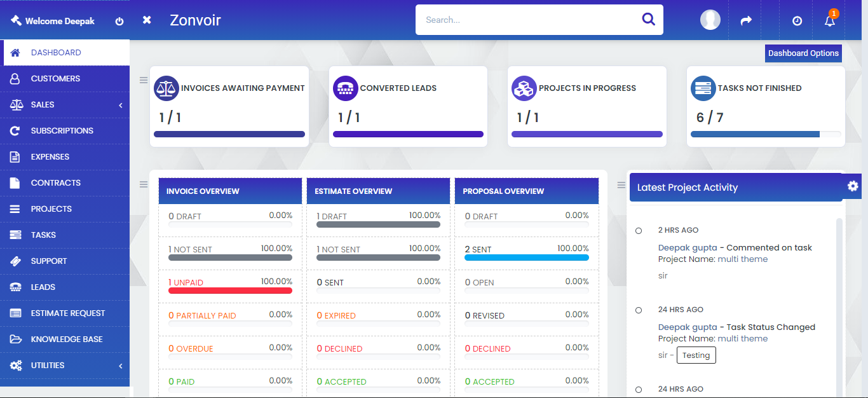The width and height of the screenshot is (868, 398).
Task: Click the share arrow icon in header
Action: pos(746,21)
